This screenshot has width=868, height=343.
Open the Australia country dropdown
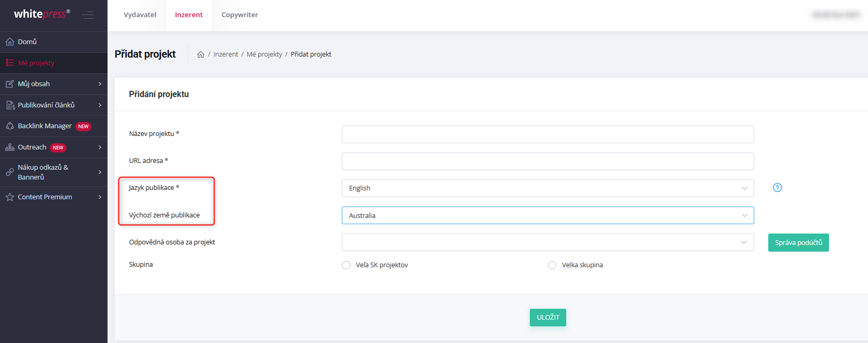pos(547,215)
